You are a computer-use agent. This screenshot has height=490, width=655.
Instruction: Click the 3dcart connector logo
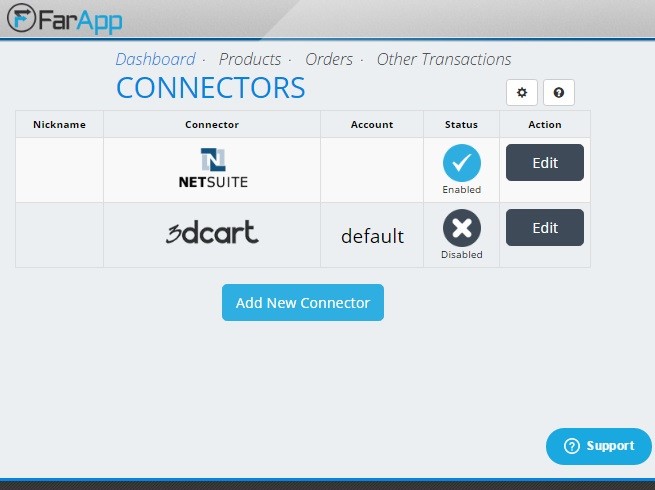(212, 232)
